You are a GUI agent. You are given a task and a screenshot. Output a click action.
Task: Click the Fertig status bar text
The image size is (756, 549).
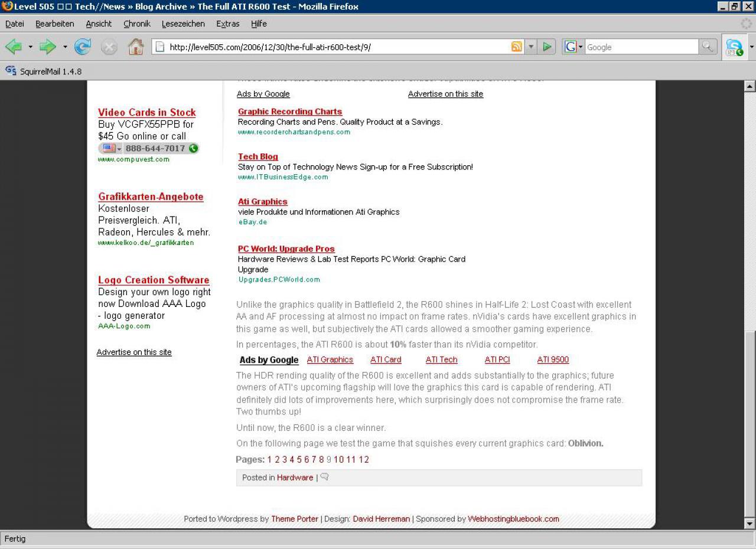pos(15,538)
